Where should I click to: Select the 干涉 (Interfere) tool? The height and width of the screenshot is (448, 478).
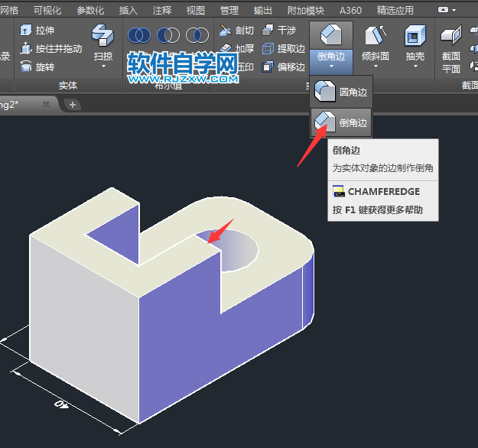click(279, 30)
